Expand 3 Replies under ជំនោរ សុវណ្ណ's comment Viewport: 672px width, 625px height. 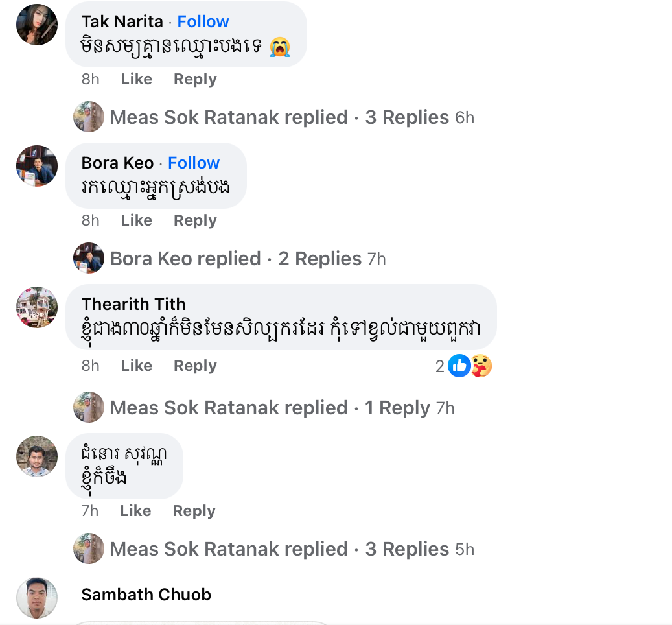pyautogui.click(x=407, y=549)
